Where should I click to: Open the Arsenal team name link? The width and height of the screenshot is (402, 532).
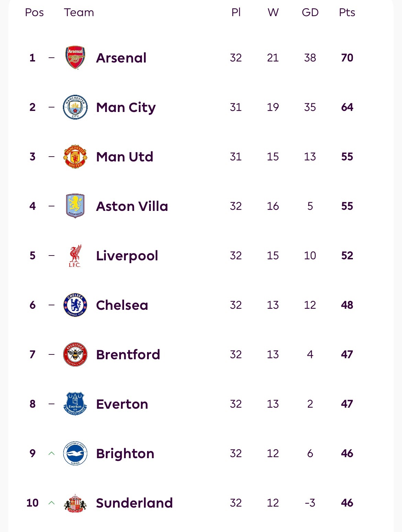point(121,58)
